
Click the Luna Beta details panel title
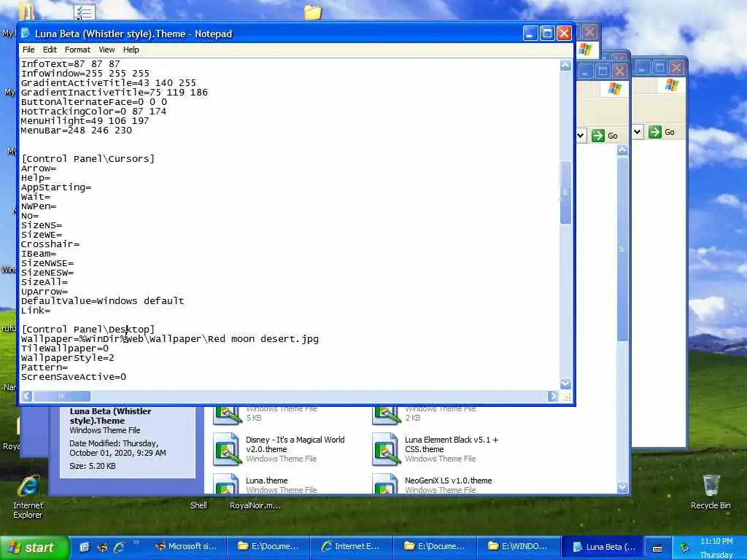110,416
